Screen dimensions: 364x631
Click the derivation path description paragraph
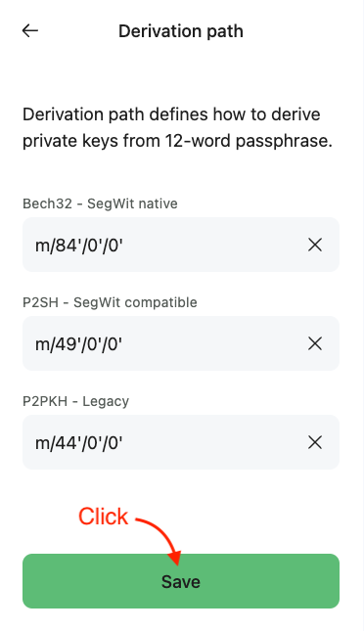click(x=177, y=127)
